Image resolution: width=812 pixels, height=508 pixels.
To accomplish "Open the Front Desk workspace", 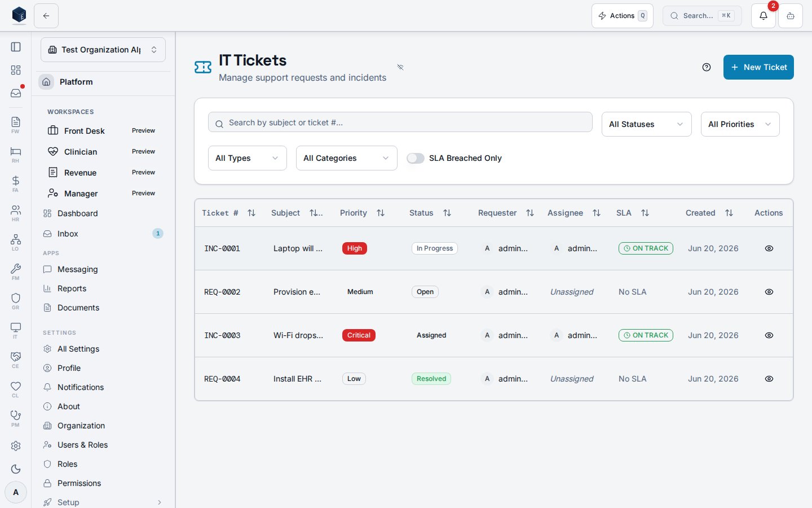I will [x=103, y=131].
